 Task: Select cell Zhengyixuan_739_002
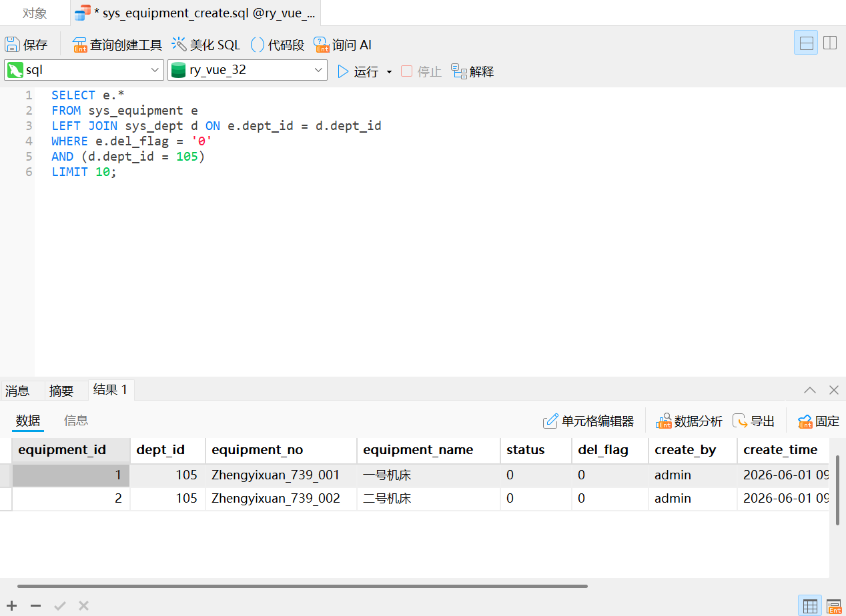(x=281, y=499)
